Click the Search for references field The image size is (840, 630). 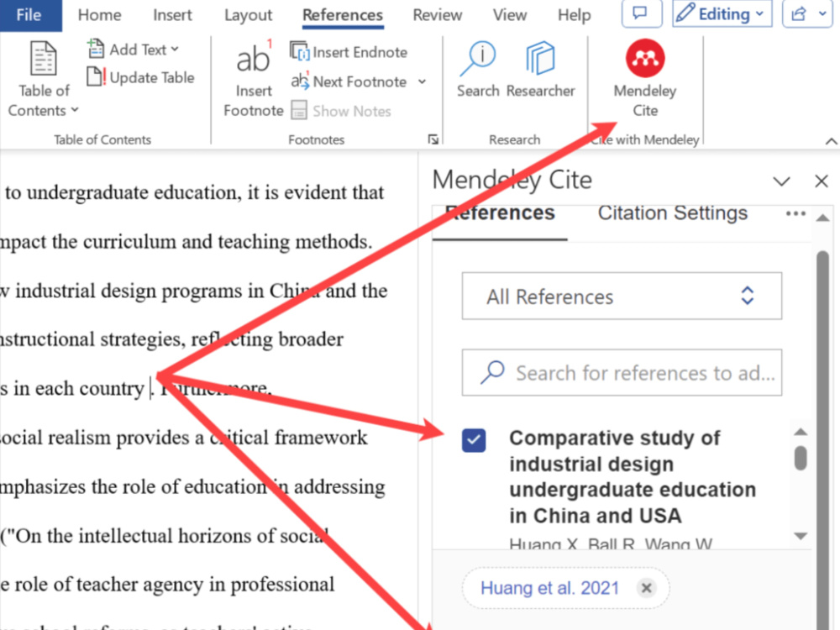point(622,373)
